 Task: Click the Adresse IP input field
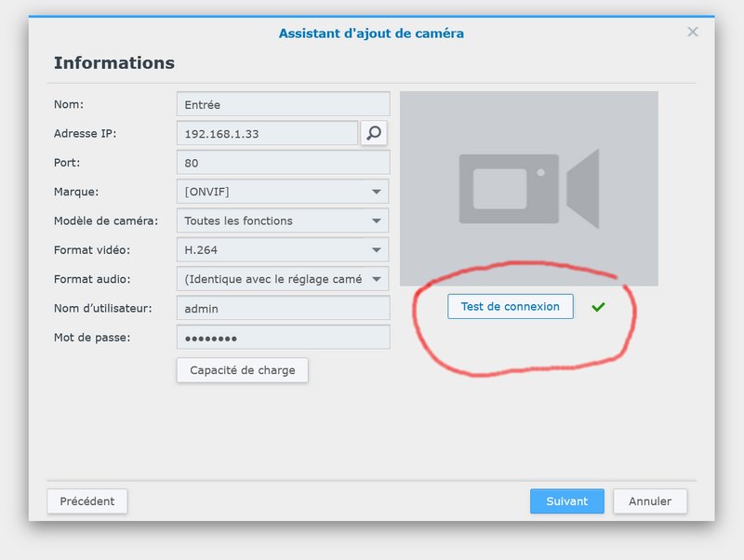(x=267, y=133)
